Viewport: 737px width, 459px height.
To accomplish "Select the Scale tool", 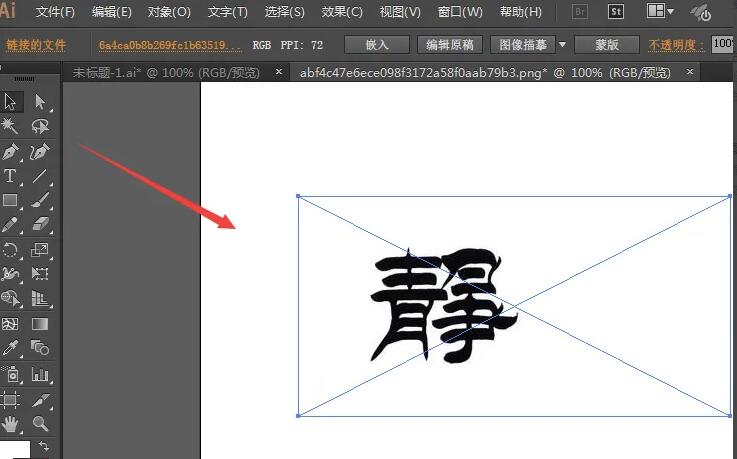I will pos(40,249).
